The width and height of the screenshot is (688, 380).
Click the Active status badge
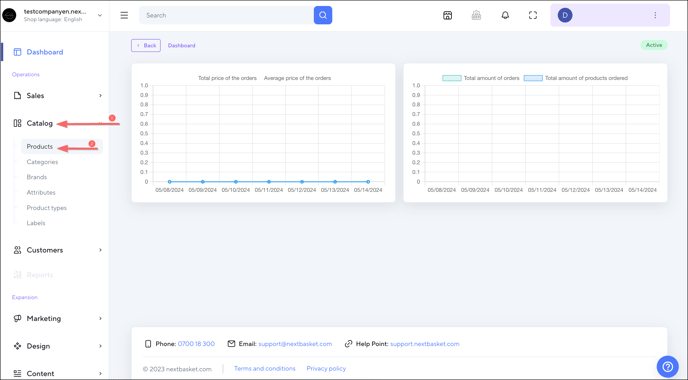coord(654,45)
